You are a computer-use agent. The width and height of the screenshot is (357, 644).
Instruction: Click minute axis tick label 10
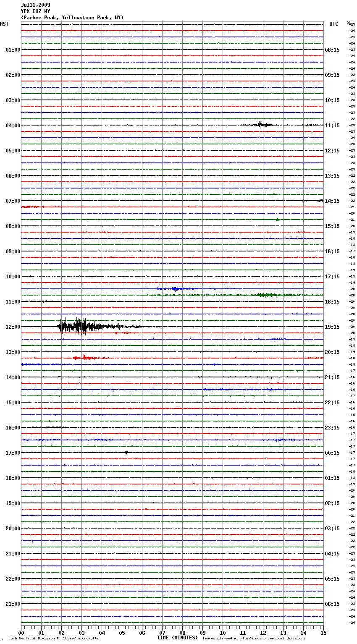pos(223,633)
